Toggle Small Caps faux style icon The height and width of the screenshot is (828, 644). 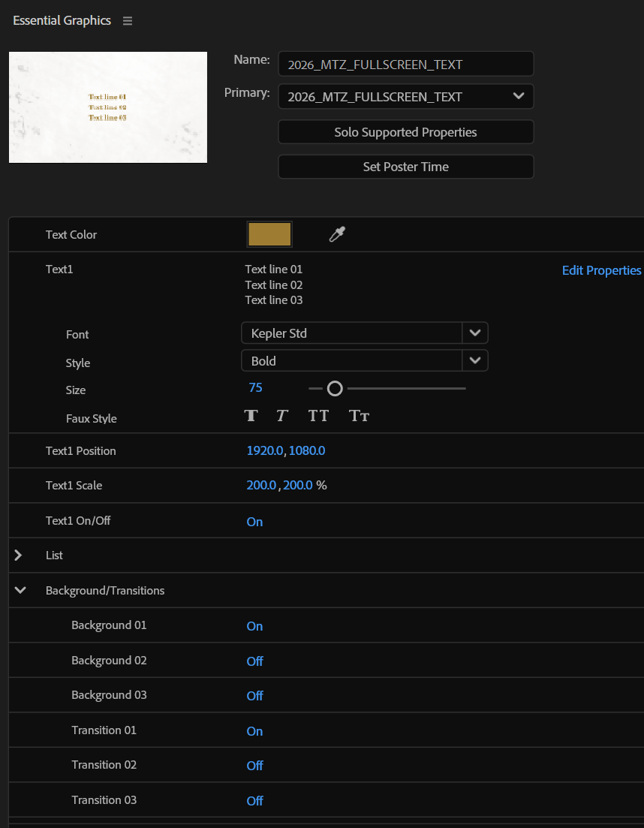(359, 416)
